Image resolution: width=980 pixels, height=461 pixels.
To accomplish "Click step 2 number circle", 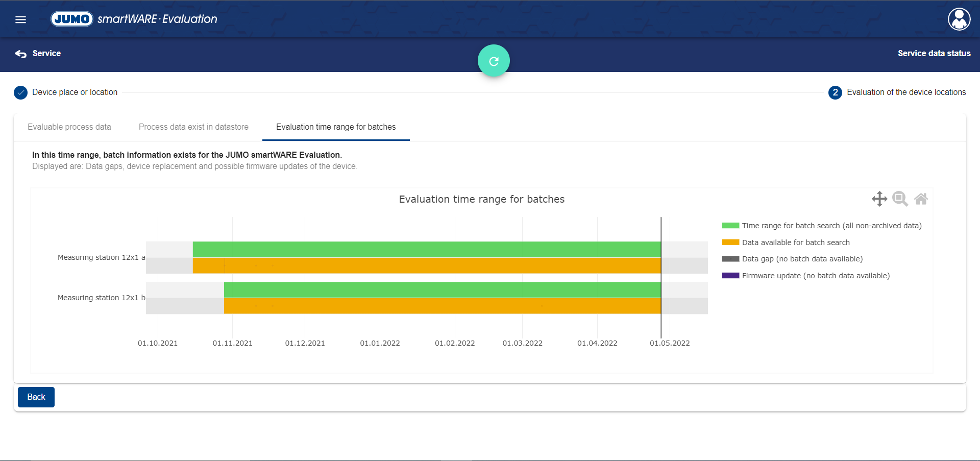I will point(835,92).
